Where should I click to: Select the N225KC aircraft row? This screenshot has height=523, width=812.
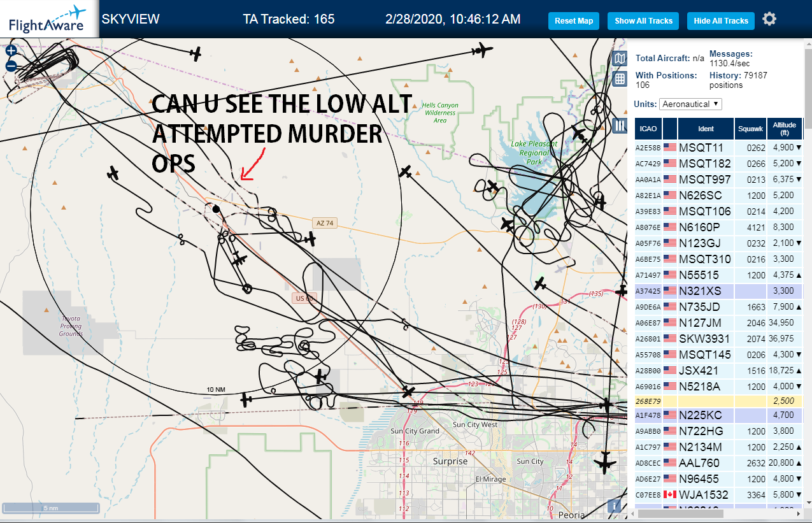[718, 415]
